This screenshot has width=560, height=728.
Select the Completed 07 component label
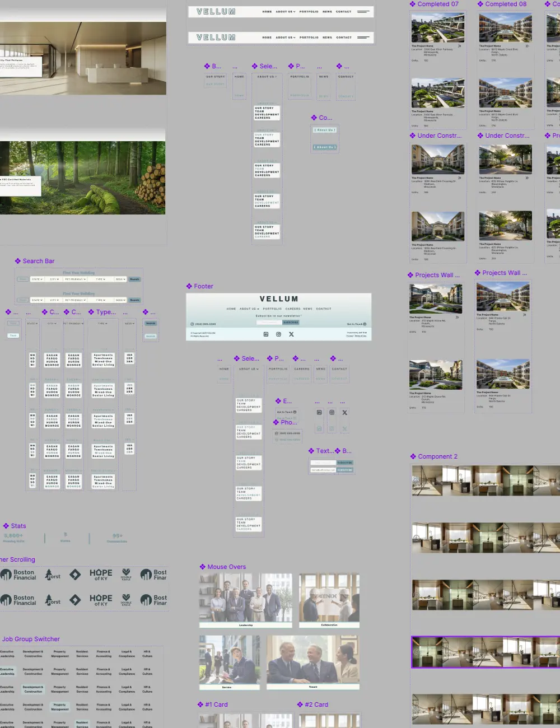tap(438, 4)
